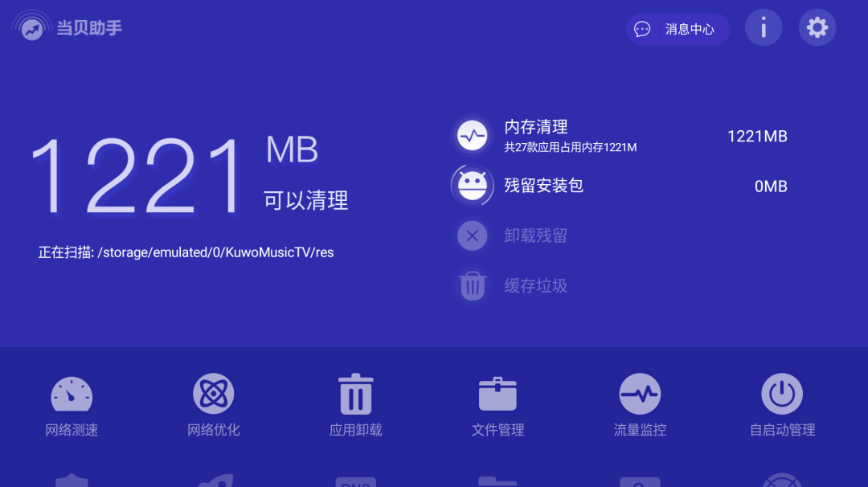
Task: Click the circular info icon
Action: coord(763,27)
